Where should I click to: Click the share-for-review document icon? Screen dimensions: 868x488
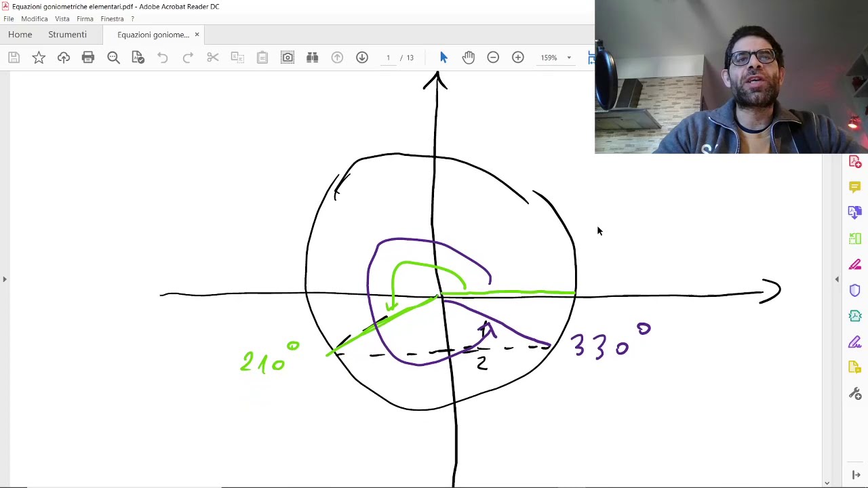point(138,58)
